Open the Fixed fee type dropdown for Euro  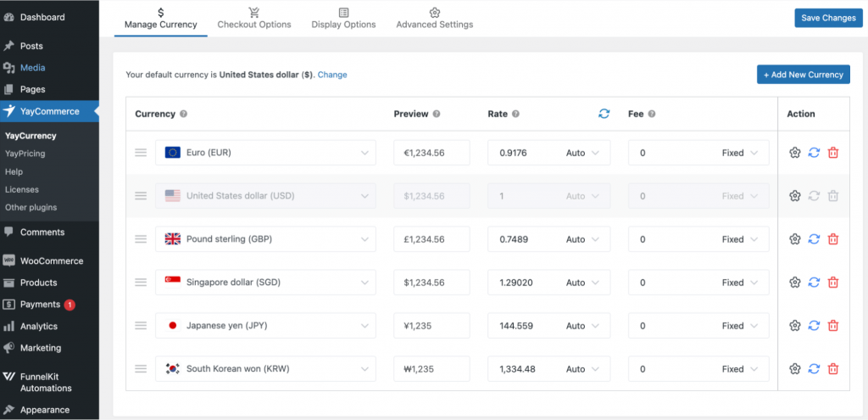(x=740, y=153)
